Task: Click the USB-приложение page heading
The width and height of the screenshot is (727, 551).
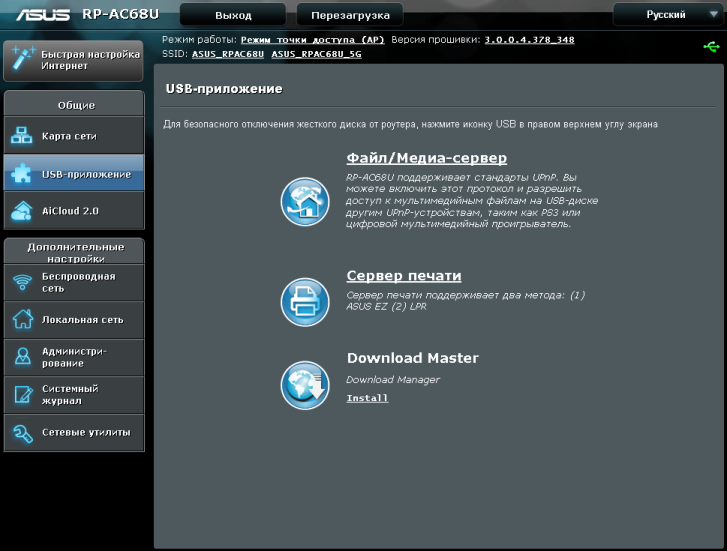Action: (224, 89)
